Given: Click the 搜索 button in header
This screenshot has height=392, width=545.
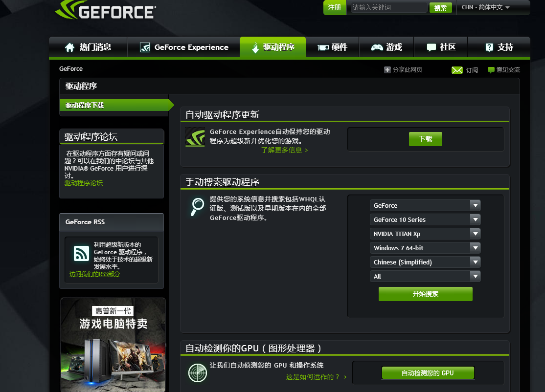Looking at the screenshot, I should click(440, 8).
